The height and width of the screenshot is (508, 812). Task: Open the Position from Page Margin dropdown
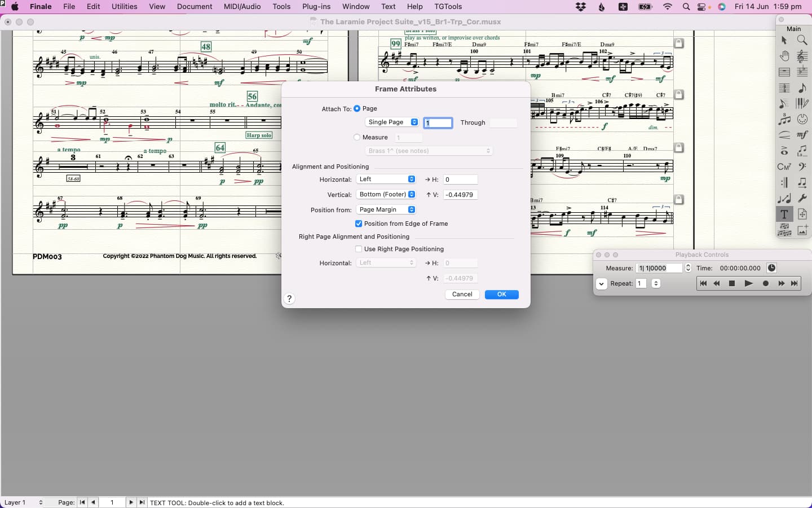pos(386,209)
